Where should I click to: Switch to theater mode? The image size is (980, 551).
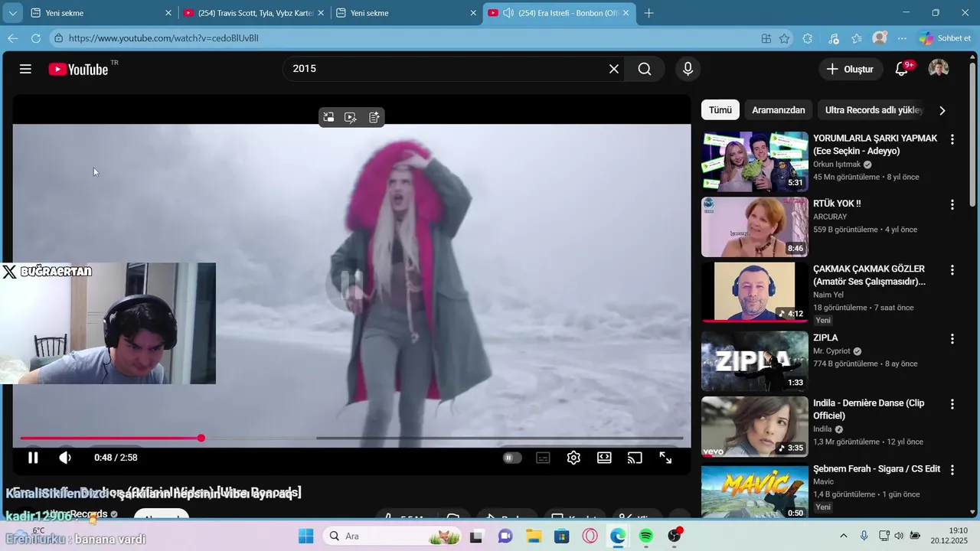[604, 458]
